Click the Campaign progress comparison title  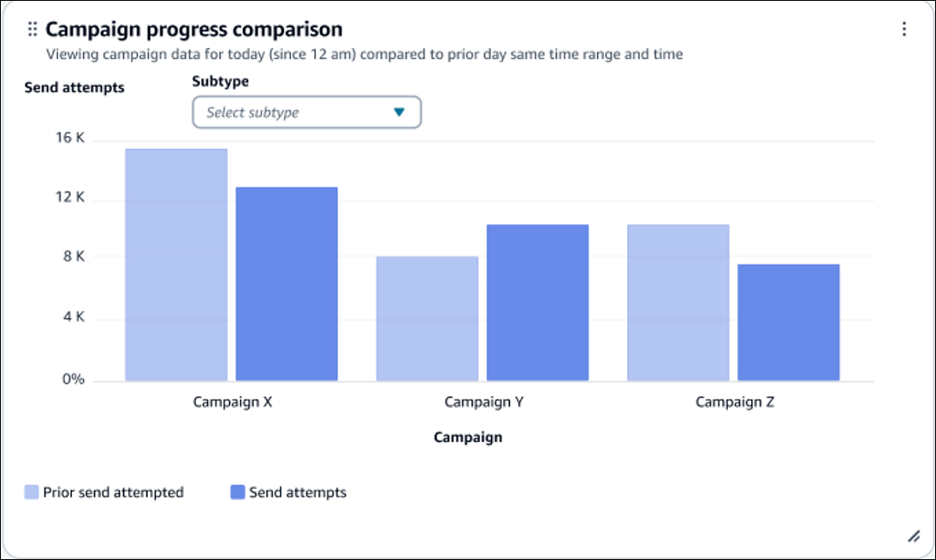click(194, 28)
